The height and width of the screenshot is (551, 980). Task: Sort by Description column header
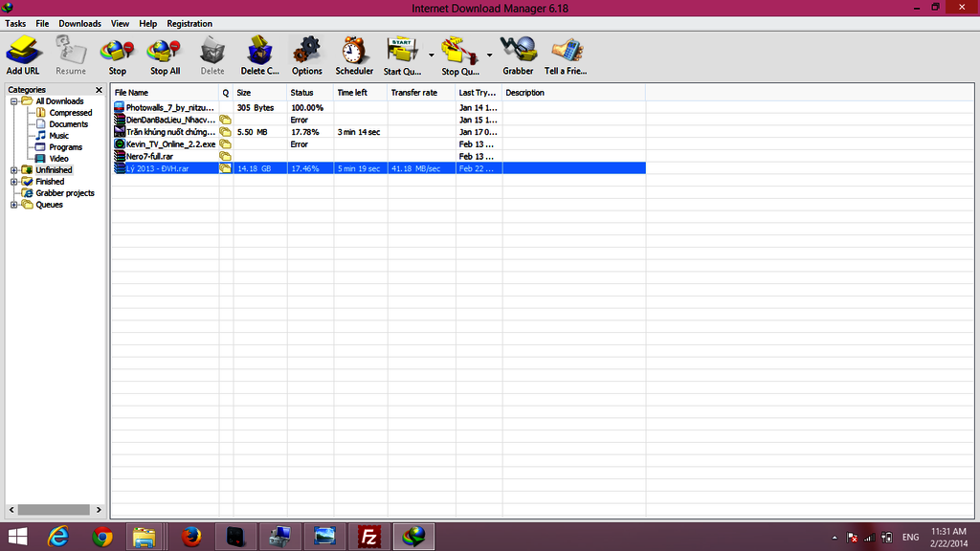pos(574,93)
